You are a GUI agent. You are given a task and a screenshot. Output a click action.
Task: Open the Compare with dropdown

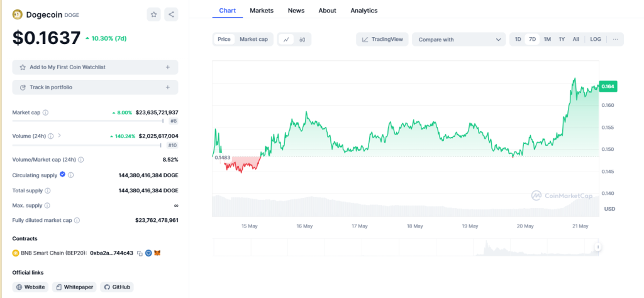(x=458, y=40)
